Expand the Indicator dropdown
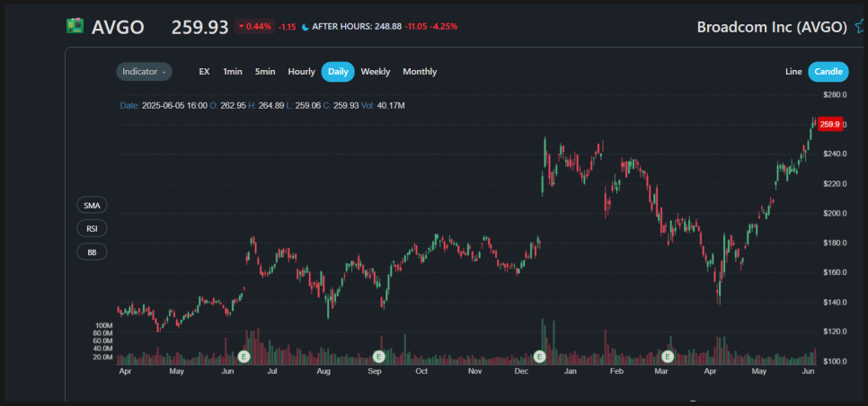 [144, 72]
